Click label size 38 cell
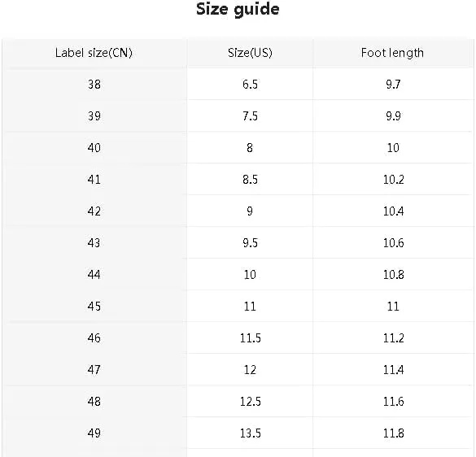The image size is (476, 457). [x=94, y=85]
